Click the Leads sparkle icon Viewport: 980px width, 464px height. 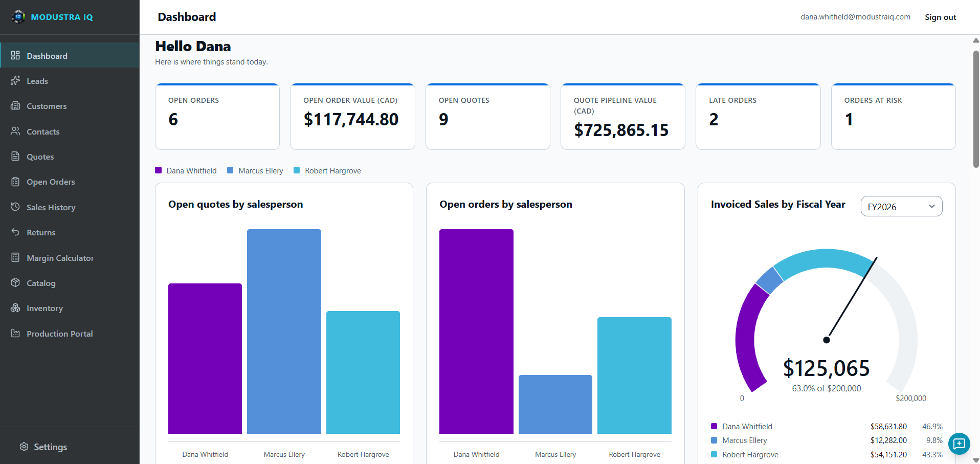pos(15,80)
